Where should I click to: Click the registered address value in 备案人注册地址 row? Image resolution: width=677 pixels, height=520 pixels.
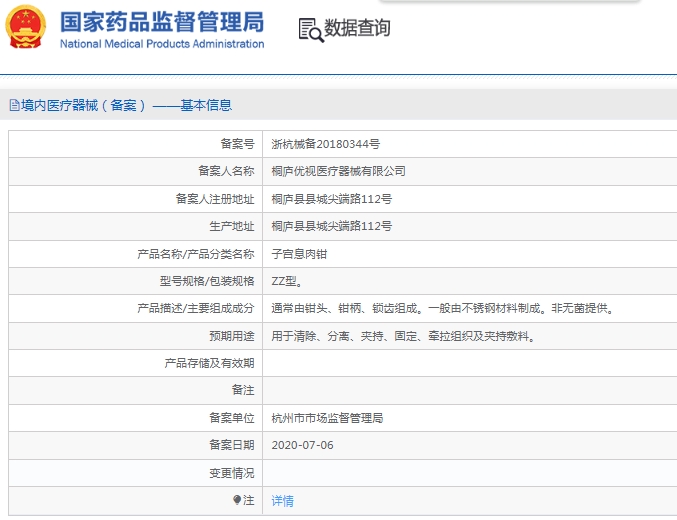[332, 199]
